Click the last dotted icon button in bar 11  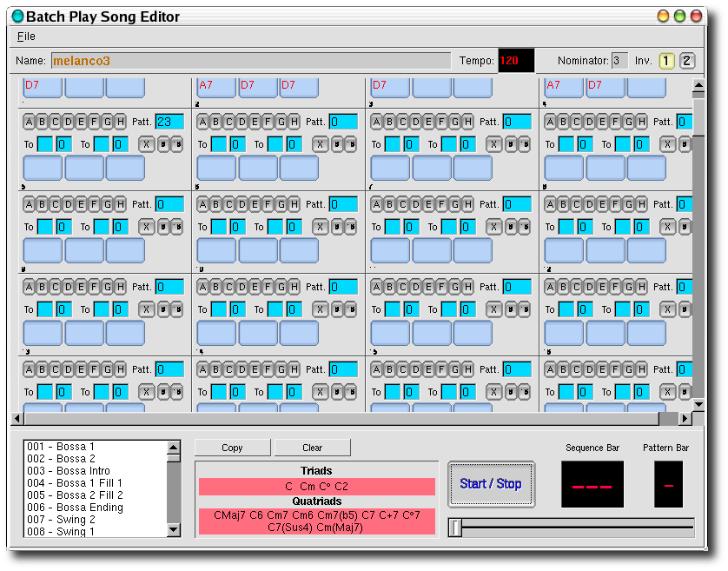(x=524, y=227)
